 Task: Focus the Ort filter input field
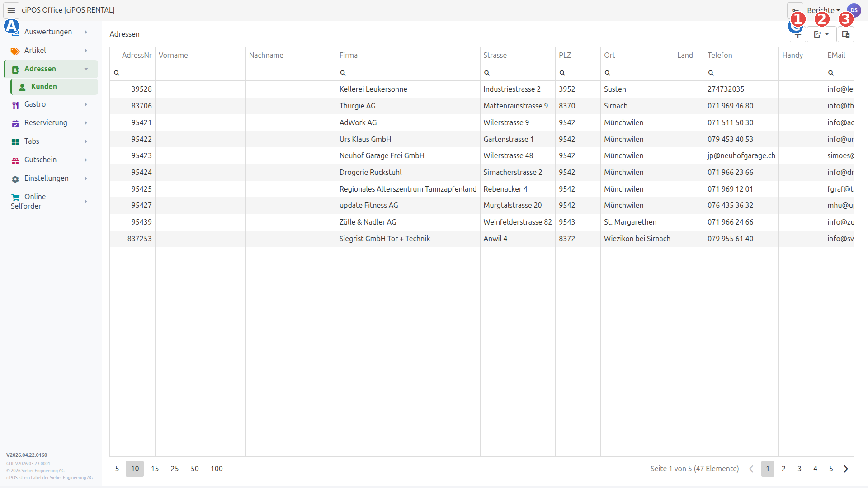(x=637, y=73)
